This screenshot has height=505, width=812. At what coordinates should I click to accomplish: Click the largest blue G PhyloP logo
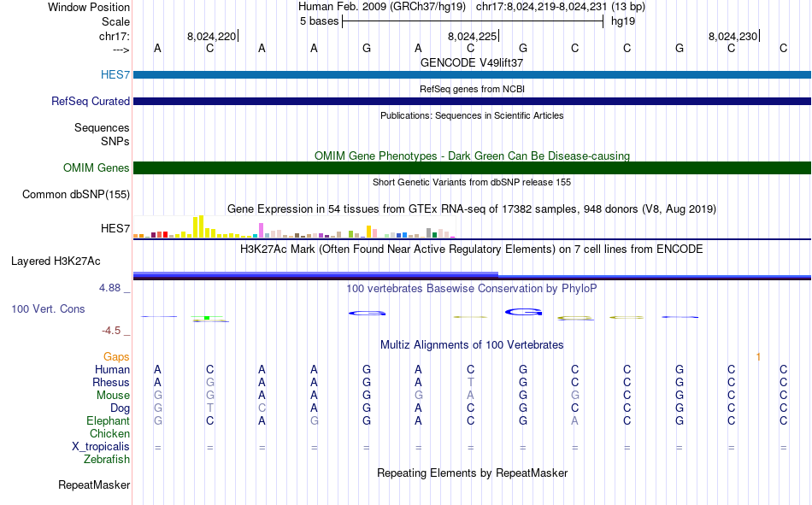(x=523, y=312)
